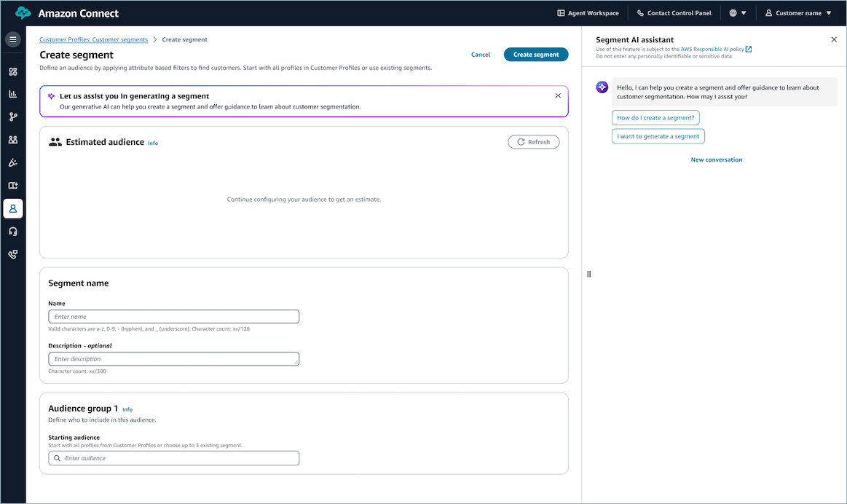Ask 'How do I create a segment?'
The image size is (847, 504).
[x=655, y=117]
